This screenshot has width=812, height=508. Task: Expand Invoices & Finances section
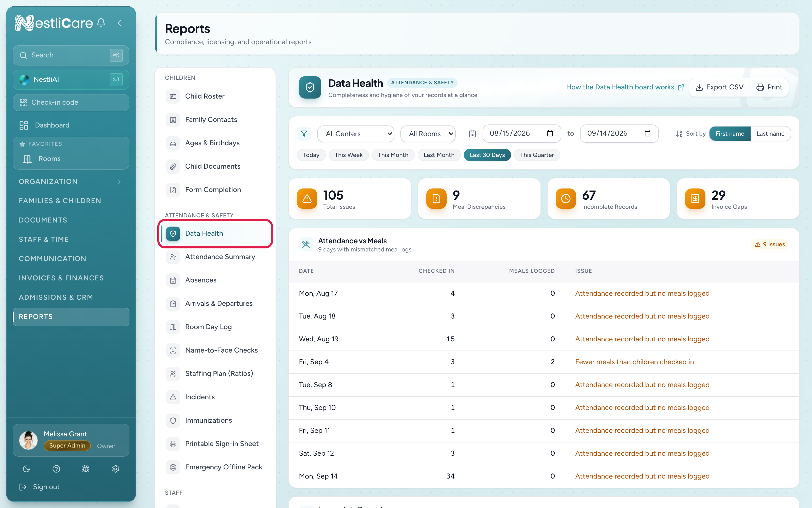71,278
